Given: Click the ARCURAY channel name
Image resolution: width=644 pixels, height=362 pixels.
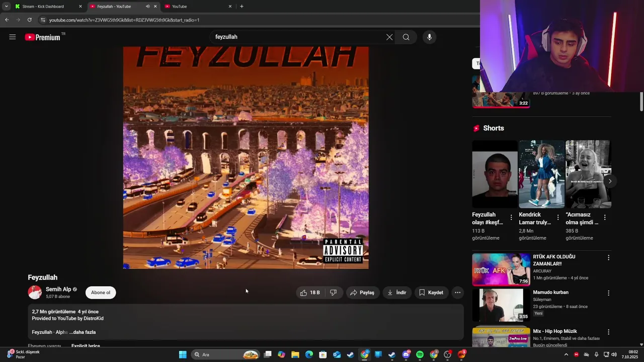Looking at the screenshot, I should 542,271.
